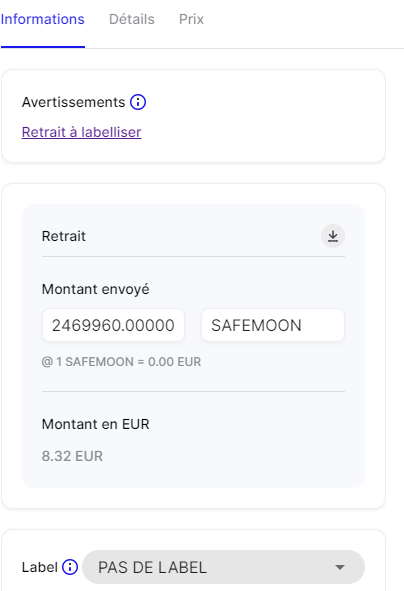Click the Montant envoyé label

point(96,289)
